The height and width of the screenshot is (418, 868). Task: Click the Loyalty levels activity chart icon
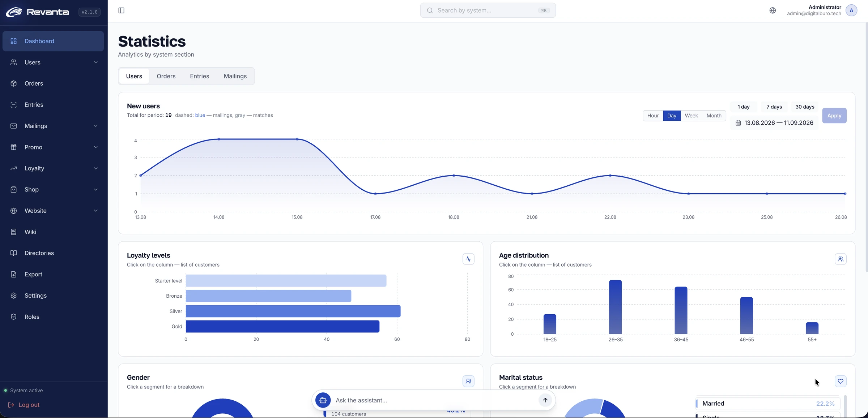[468, 259]
